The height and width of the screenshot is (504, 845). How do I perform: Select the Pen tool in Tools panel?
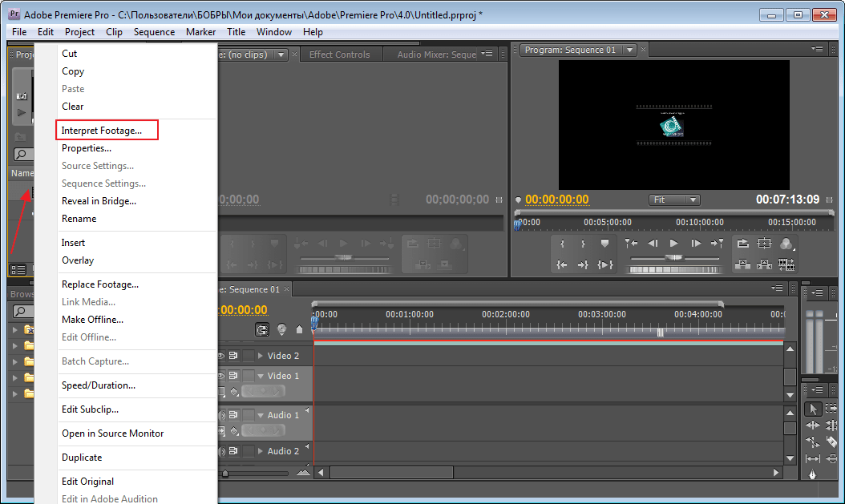(813, 474)
